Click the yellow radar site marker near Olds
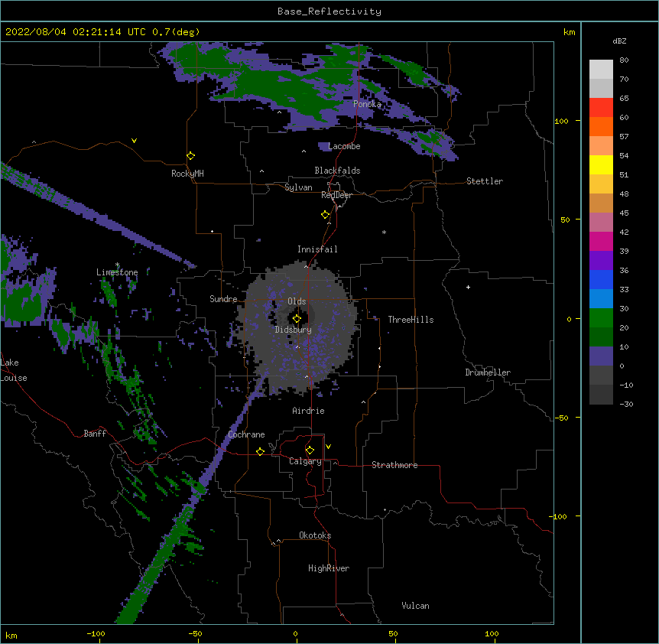The image size is (659, 644). (297, 319)
